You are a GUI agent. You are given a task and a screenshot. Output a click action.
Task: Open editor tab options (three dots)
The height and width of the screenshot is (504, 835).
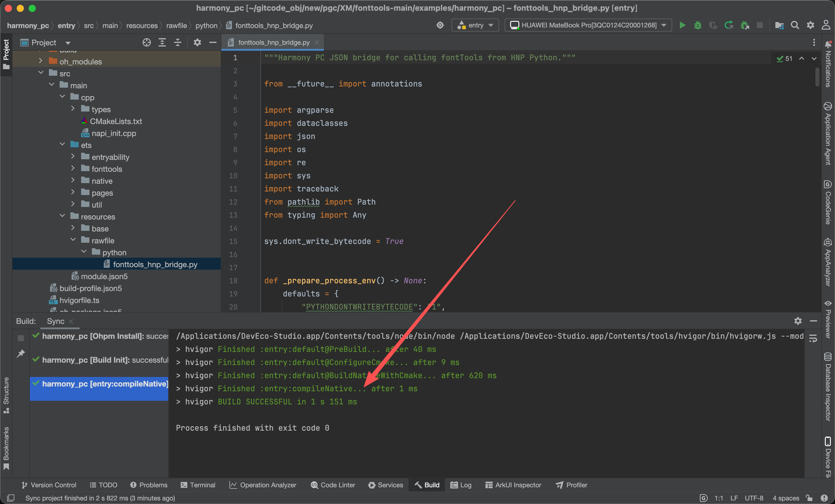814,42
